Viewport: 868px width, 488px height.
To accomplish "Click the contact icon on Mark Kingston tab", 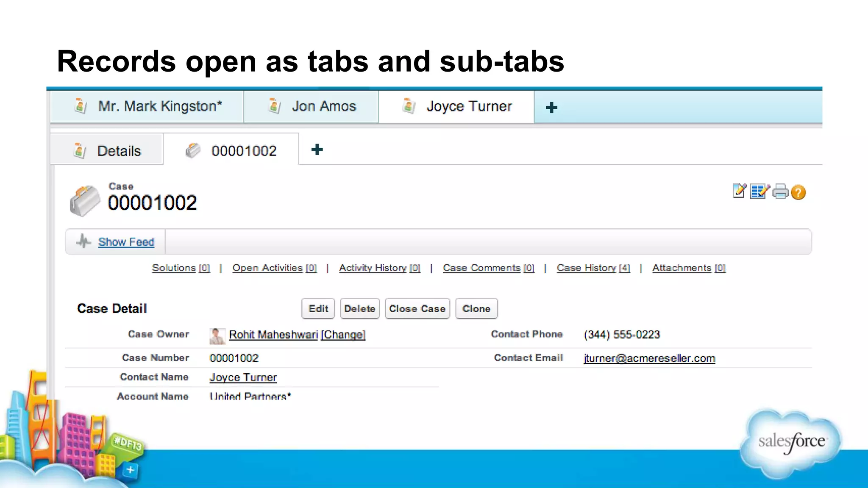I will [x=81, y=106].
